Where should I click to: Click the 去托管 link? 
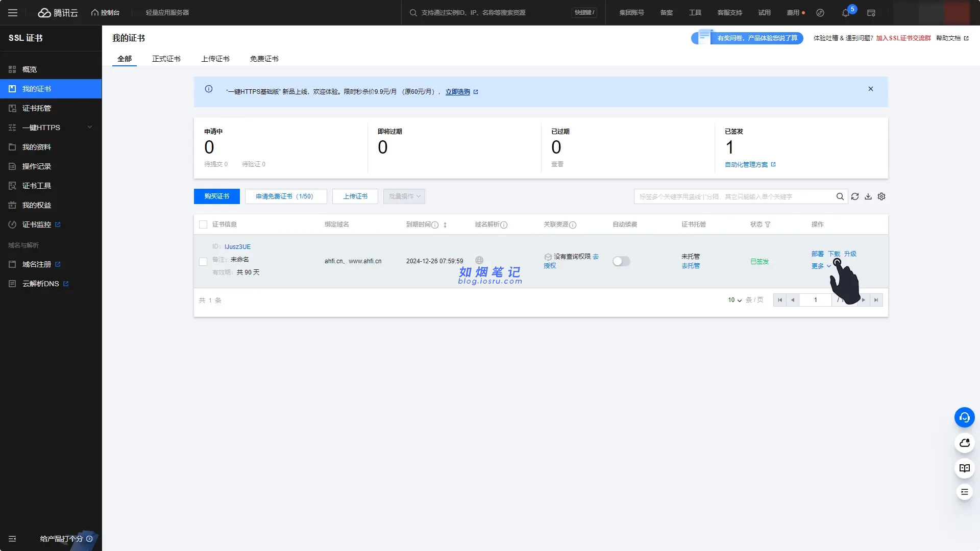tap(691, 266)
